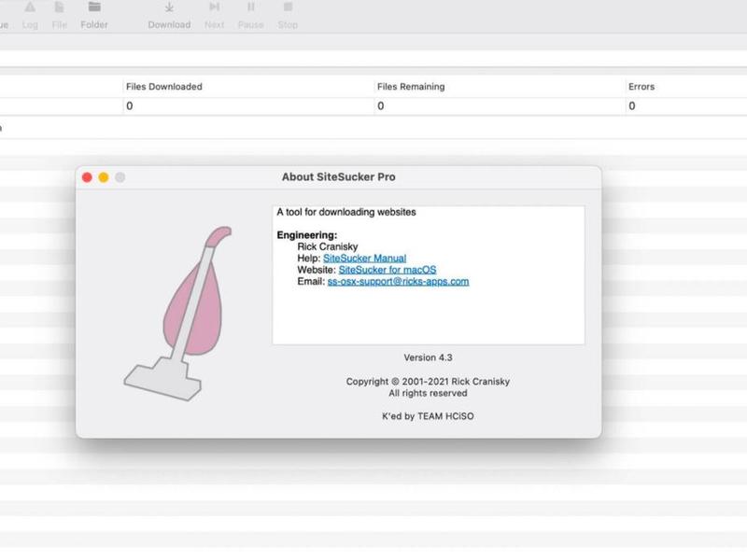Click the 'Version 4.3' text
This screenshot has width=747, height=560.
click(x=428, y=357)
